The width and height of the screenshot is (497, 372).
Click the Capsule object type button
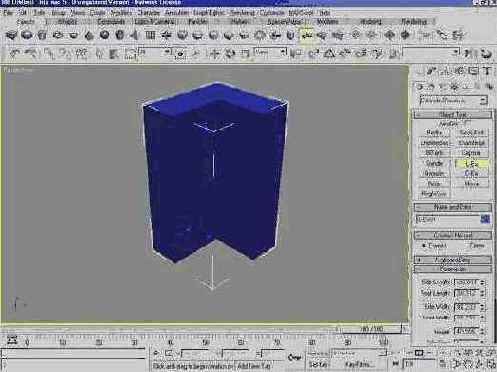click(x=471, y=153)
